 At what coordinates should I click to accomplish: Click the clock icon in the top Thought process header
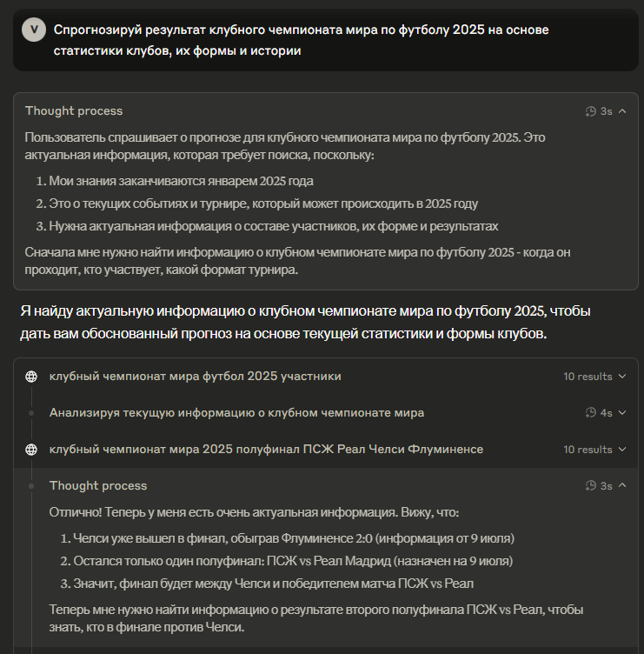click(591, 111)
